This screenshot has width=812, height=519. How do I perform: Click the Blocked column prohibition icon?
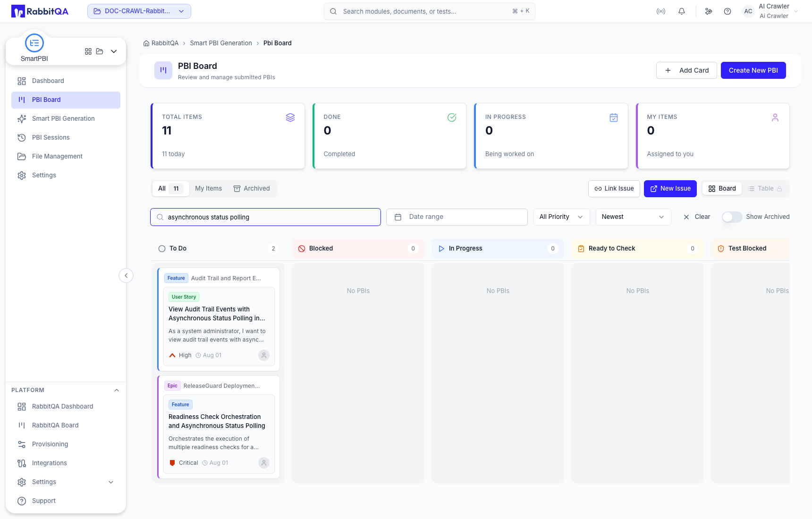302,249
